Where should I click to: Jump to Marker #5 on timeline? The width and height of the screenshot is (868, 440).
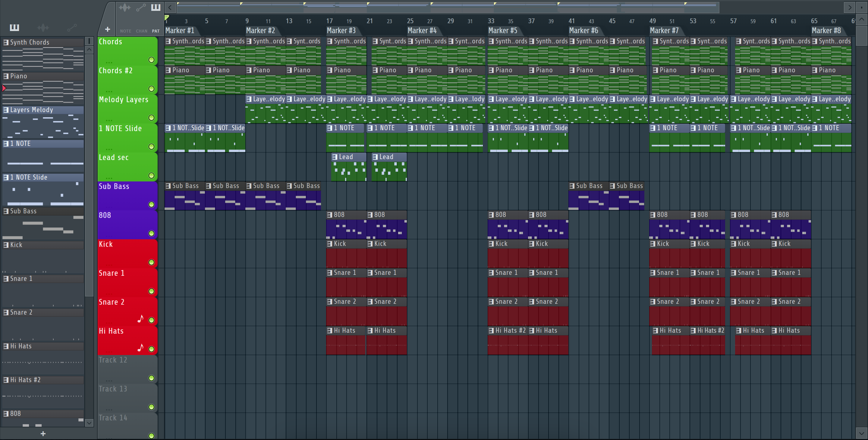(502, 31)
